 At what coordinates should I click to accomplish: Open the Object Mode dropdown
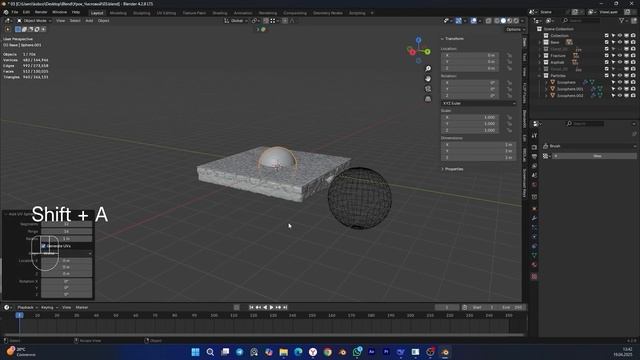tap(34, 21)
